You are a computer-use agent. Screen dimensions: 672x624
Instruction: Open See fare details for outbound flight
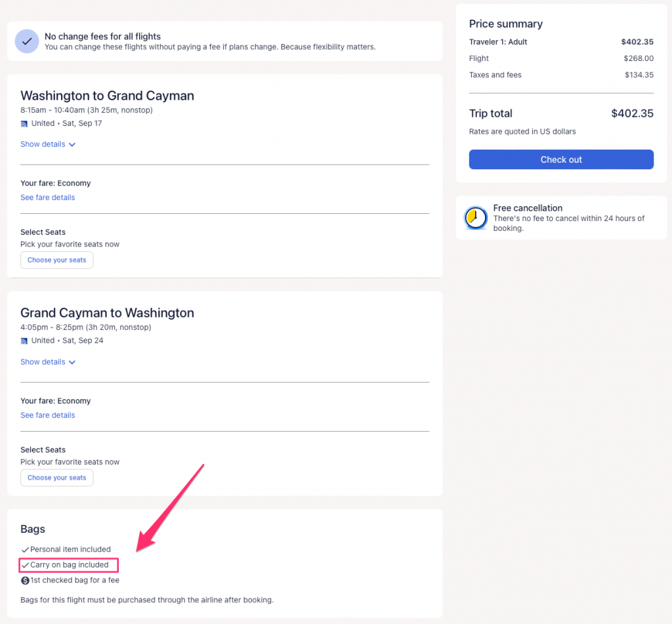pyautogui.click(x=48, y=198)
